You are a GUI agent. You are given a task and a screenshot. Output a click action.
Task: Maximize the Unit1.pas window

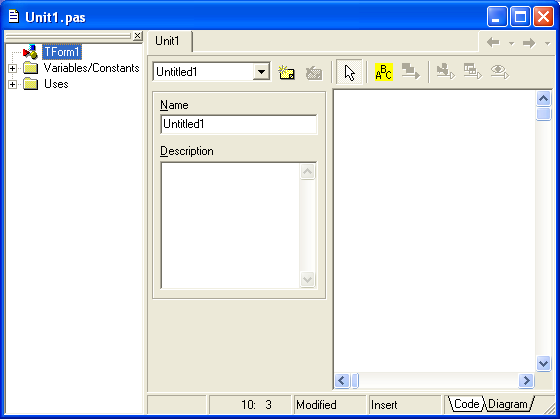click(x=520, y=16)
